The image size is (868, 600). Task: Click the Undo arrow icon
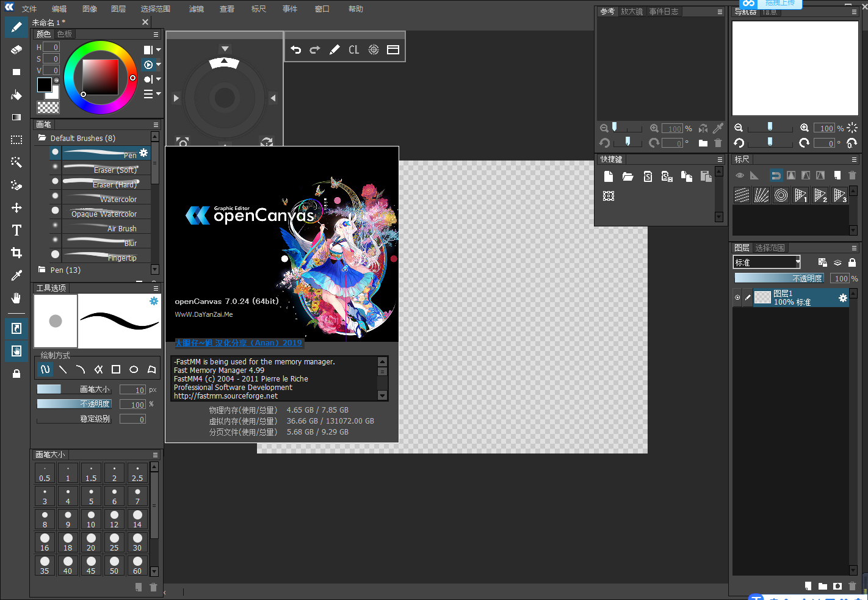click(296, 50)
